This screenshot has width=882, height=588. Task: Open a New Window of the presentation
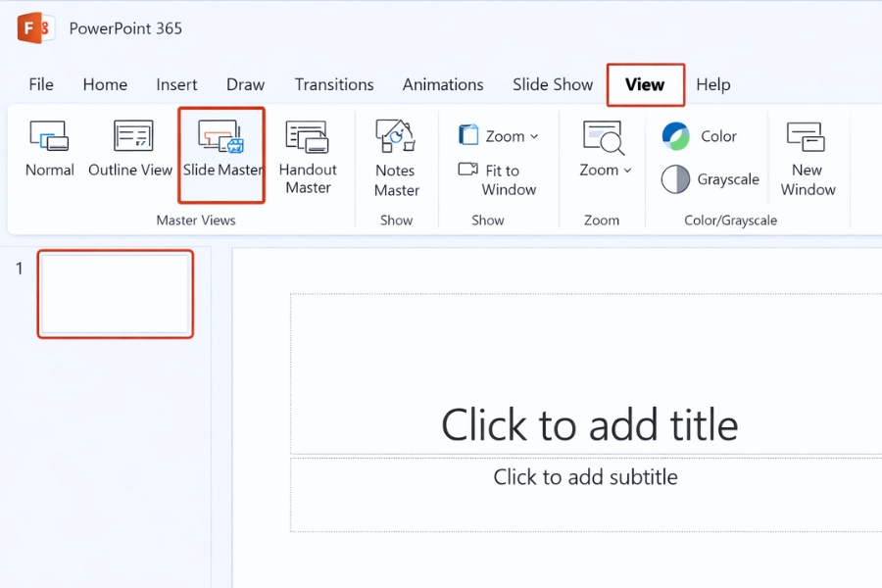808,152
